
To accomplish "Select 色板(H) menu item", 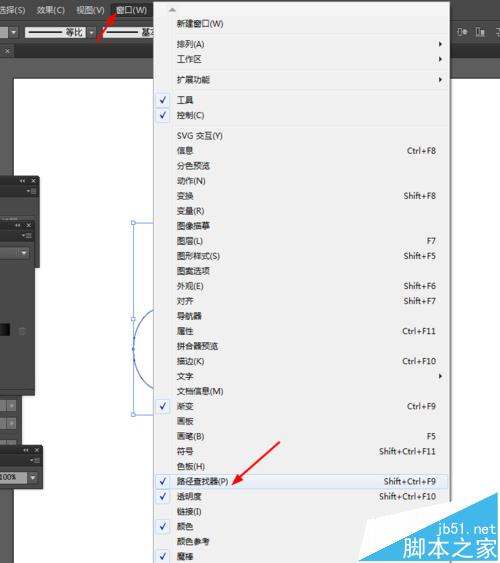I will click(x=302, y=466).
